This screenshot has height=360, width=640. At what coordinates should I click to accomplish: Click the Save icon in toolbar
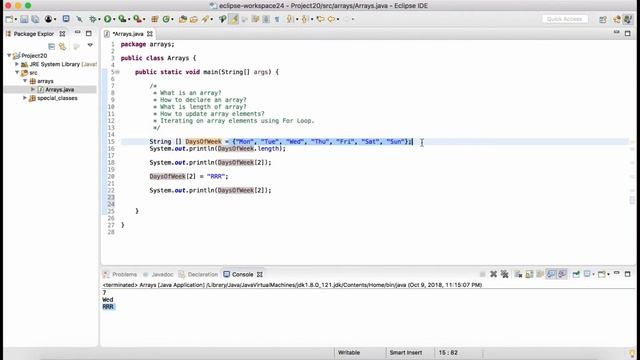pyautogui.click(x=24, y=19)
